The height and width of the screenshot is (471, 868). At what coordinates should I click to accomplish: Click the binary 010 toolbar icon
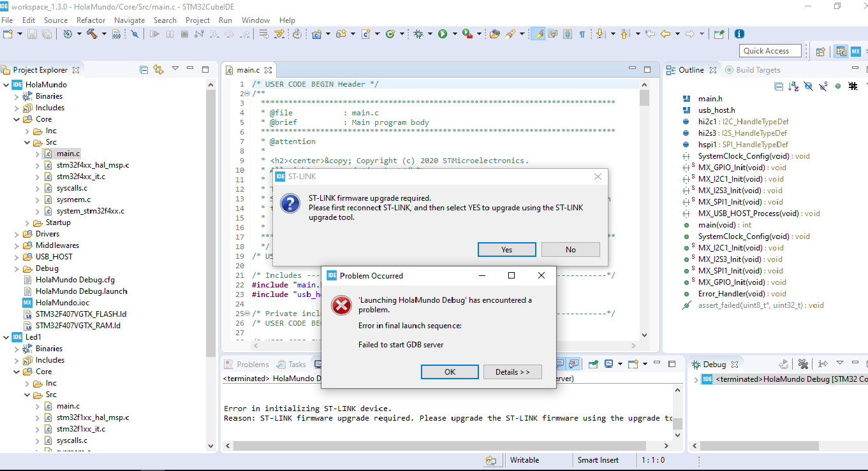click(116, 34)
